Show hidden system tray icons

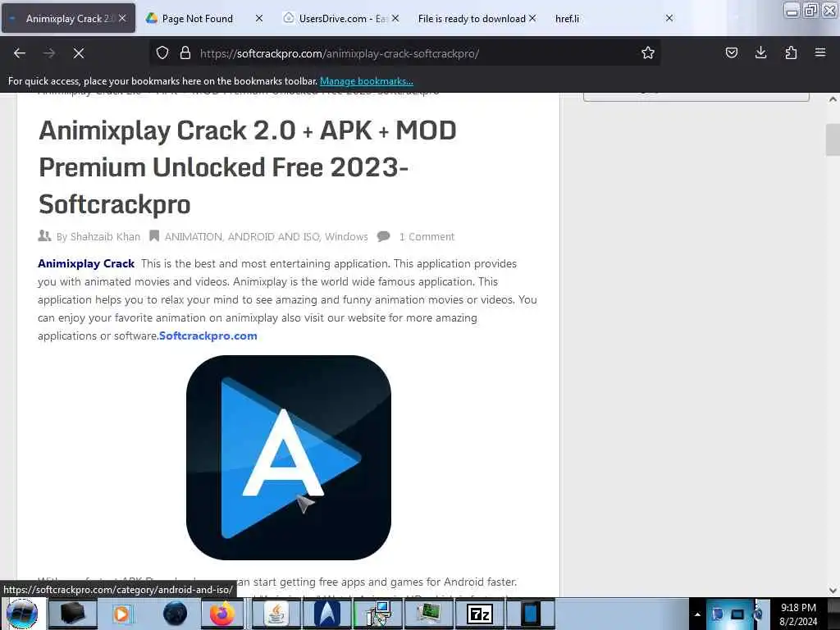[x=697, y=614]
